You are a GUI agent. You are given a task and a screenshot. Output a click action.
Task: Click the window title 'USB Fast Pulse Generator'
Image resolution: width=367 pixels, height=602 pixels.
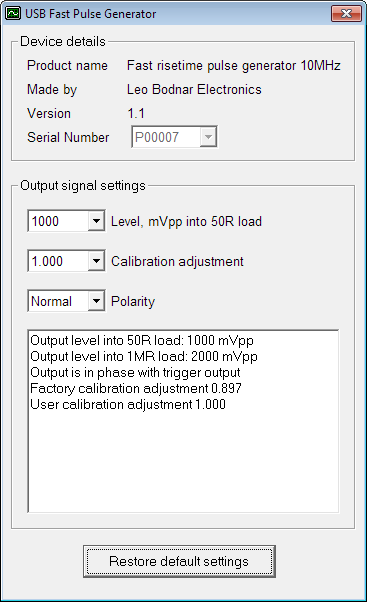(91, 14)
